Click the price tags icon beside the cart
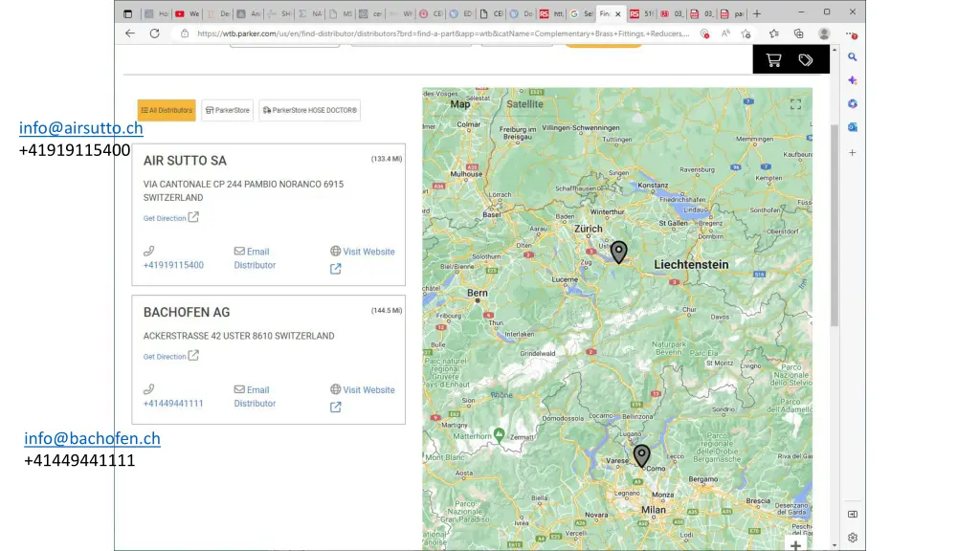This screenshot has height=551, width=980. [806, 60]
